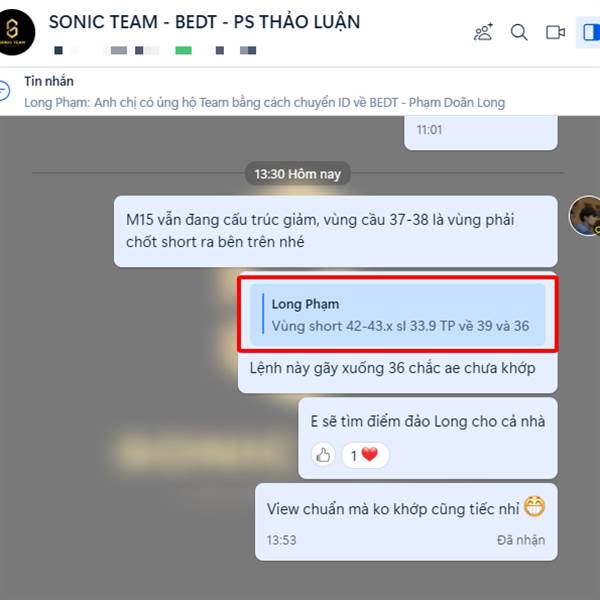Click the pinned message icon
Image resolution: width=600 pixels, height=600 pixels.
click(4, 91)
